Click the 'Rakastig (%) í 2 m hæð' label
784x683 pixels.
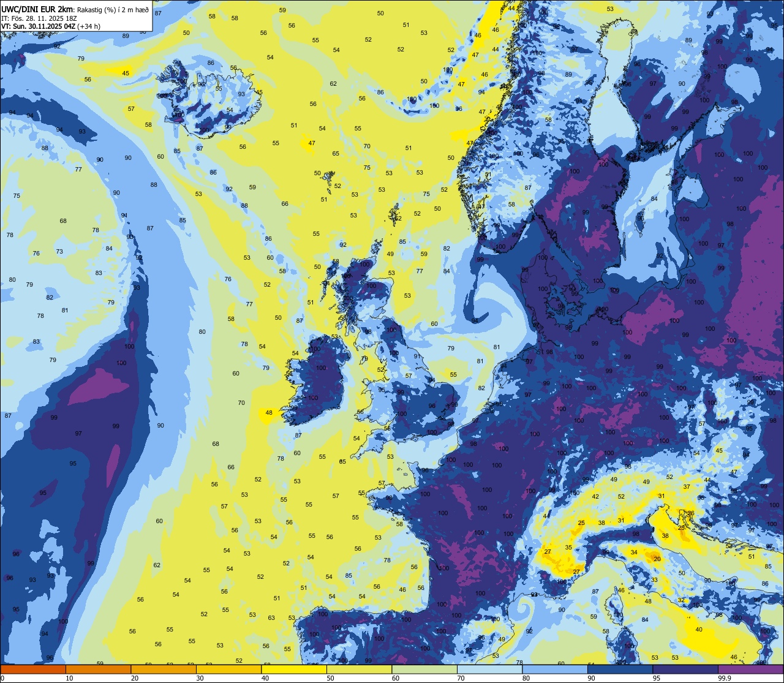coord(113,9)
